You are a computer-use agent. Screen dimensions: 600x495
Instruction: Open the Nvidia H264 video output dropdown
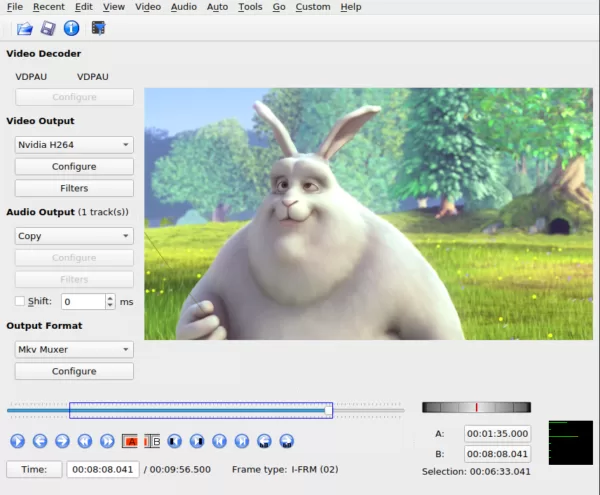tap(74, 145)
